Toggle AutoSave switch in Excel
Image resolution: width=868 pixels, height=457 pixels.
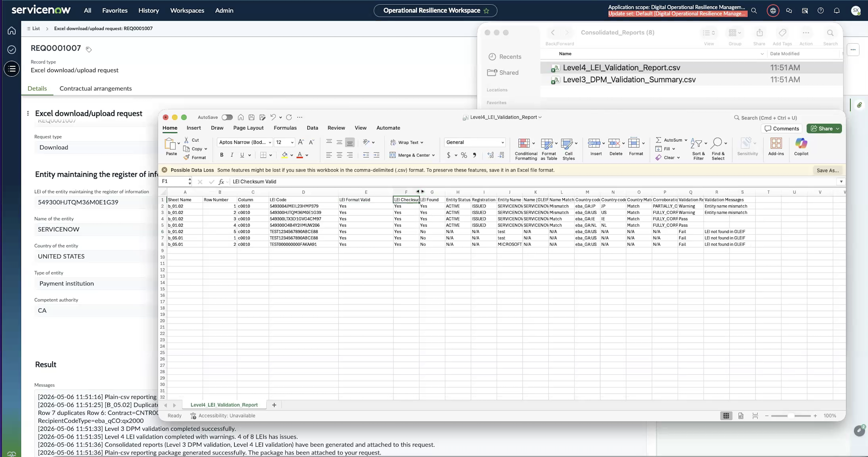[x=227, y=117]
